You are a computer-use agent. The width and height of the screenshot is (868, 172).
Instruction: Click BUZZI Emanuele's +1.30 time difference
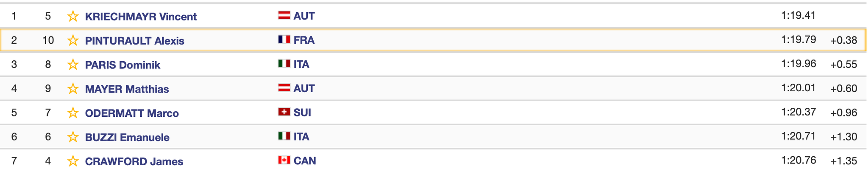(843, 137)
